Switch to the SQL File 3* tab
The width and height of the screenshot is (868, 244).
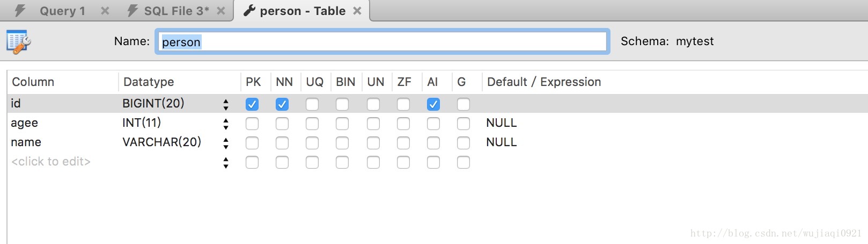[x=176, y=11]
